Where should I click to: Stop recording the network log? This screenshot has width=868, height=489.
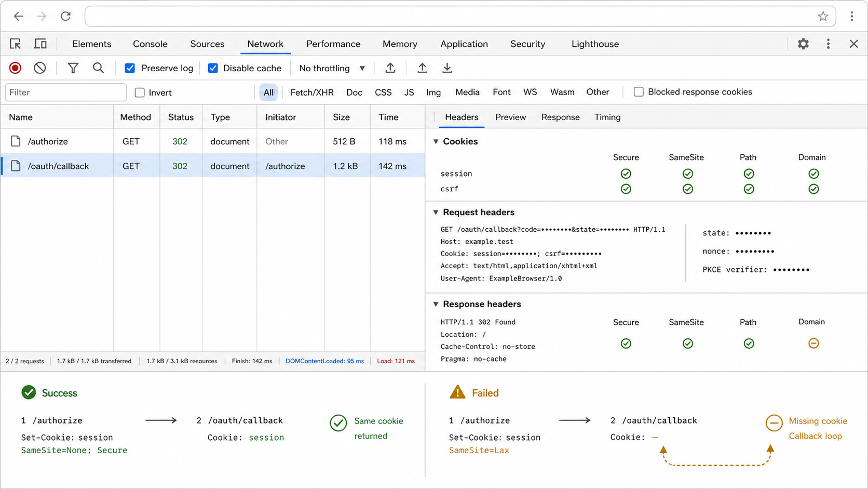[15, 68]
